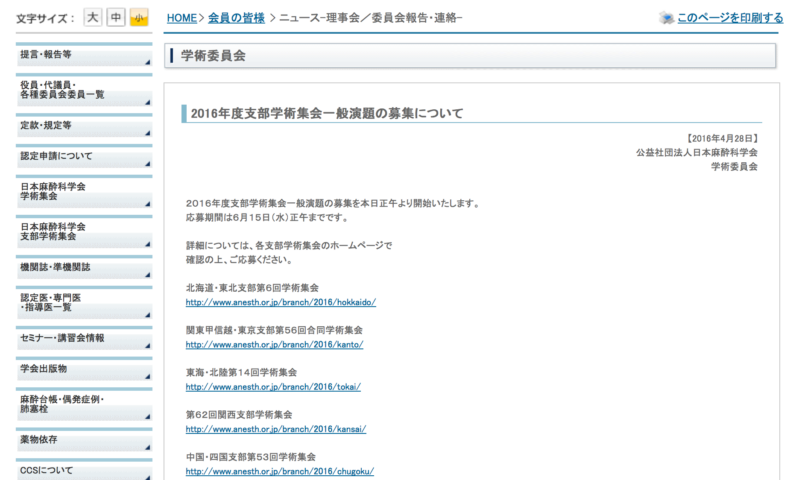Set font size to medium (中)

[x=116, y=18]
